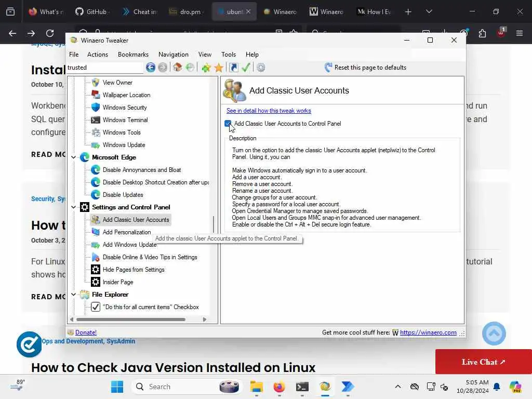Screen dimensions: 532x399
Task: Collapse the Microsoft Edge tree category
Action: tap(74, 157)
